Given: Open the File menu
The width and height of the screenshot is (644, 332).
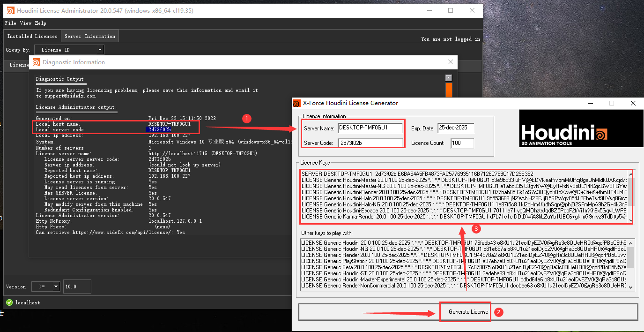Looking at the screenshot, I should pos(10,23).
